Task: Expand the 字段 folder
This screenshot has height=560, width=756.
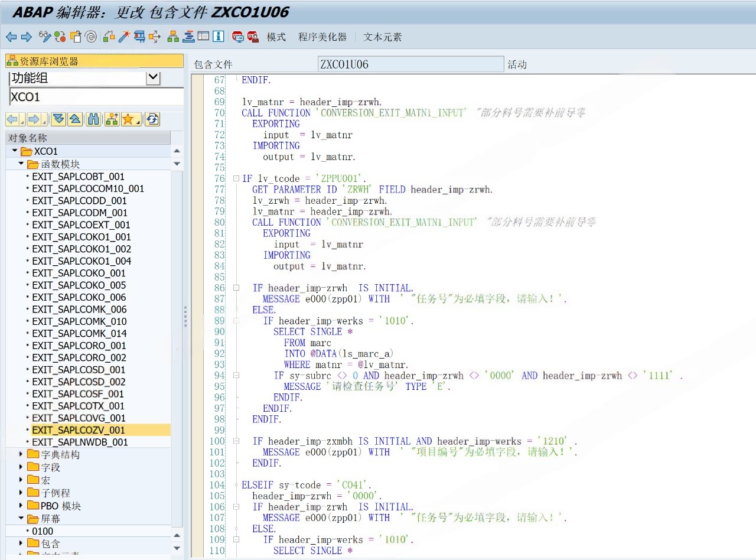Action: click(21, 467)
